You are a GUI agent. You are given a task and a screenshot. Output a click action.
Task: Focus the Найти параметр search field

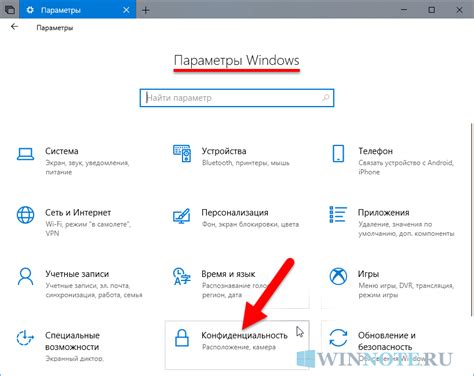[237, 98]
